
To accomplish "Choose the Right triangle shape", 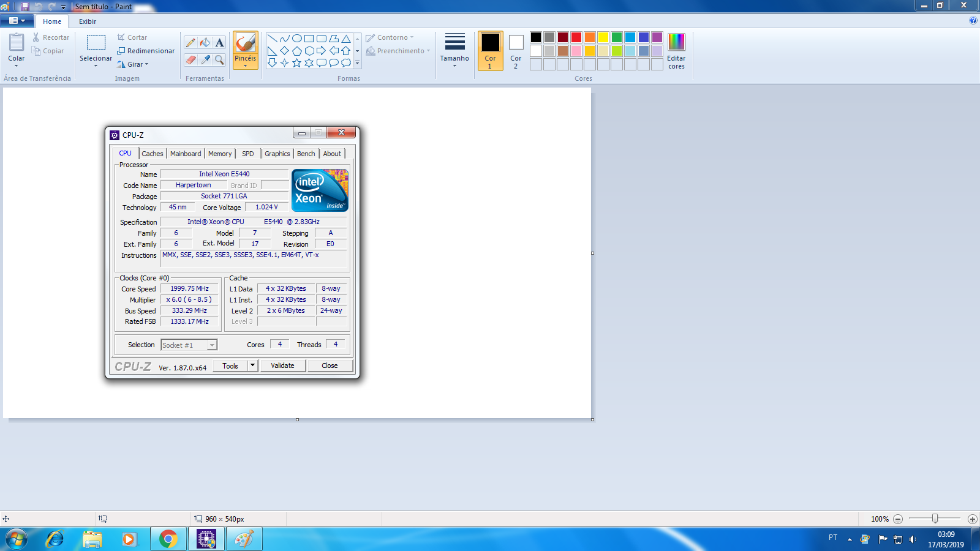I will [273, 51].
